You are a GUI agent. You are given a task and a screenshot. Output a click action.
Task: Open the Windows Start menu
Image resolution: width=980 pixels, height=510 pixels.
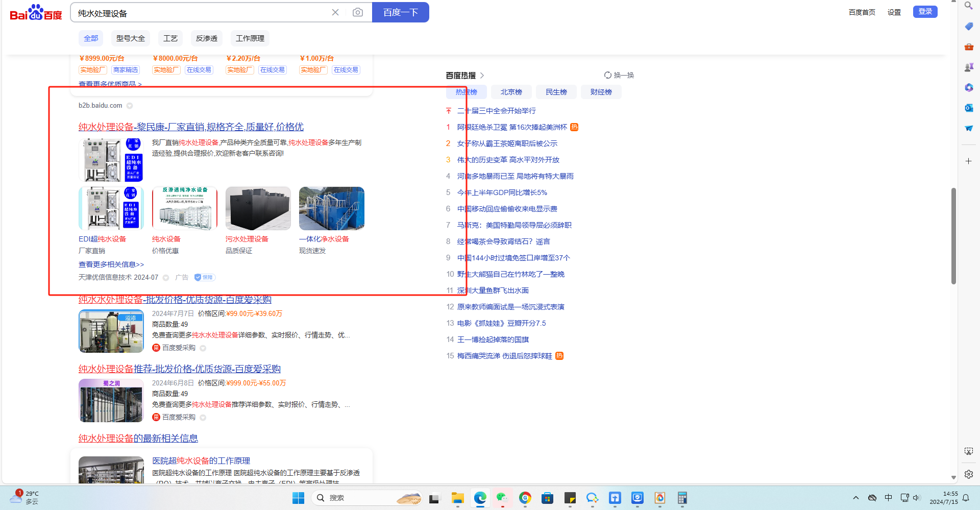pos(298,498)
